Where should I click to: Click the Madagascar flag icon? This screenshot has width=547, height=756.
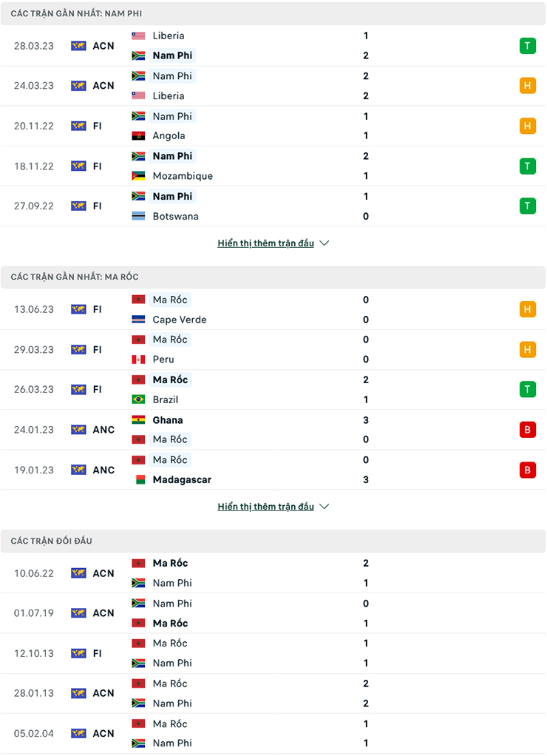(138, 480)
